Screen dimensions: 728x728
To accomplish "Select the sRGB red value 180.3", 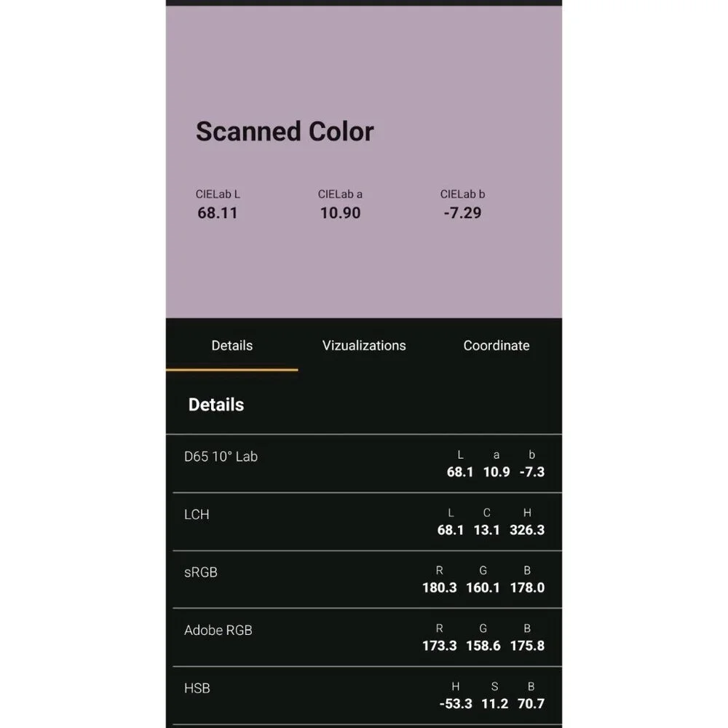I will (x=439, y=587).
